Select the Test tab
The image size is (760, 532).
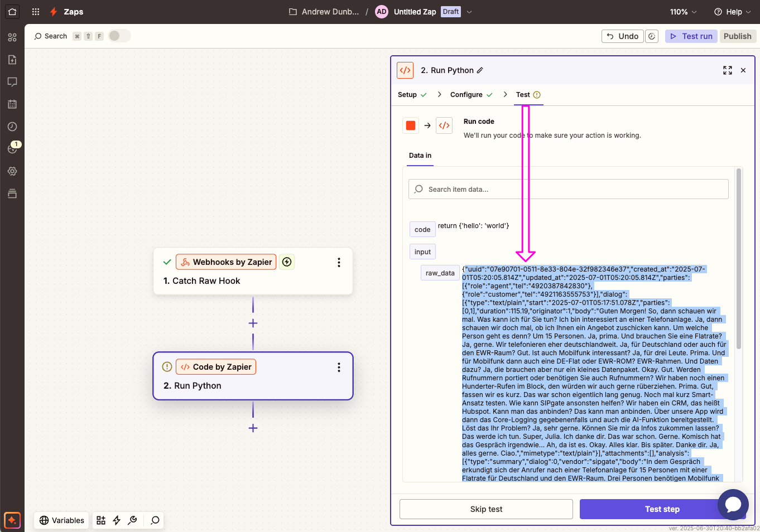pyautogui.click(x=528, y=95)
